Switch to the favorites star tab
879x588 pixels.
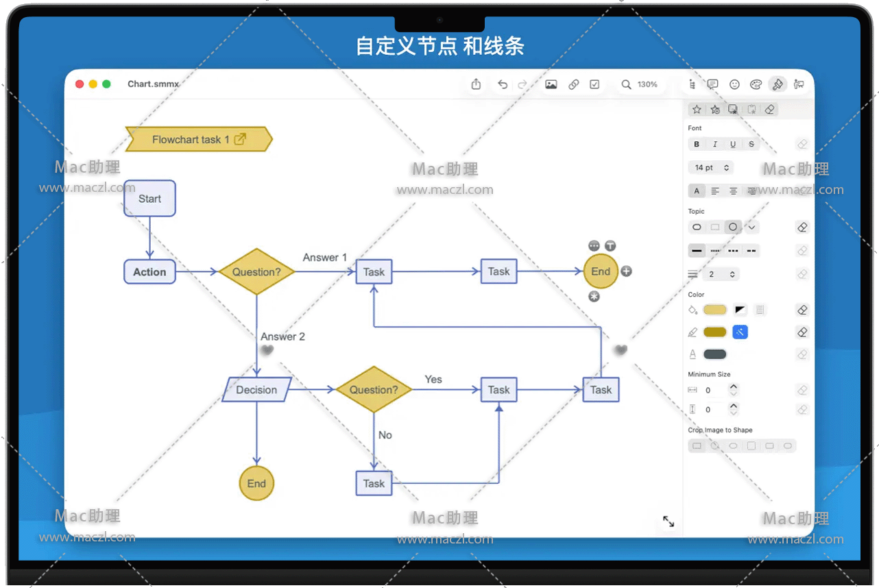(x=697, y=110)
